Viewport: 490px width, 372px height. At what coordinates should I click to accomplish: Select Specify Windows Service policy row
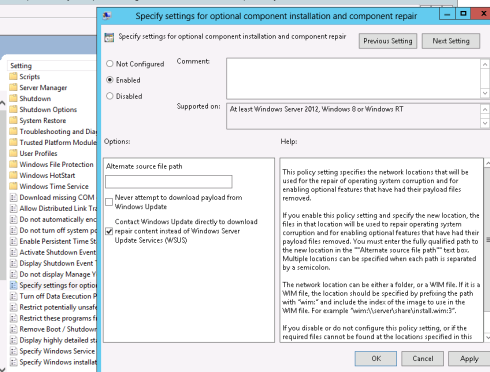[x=53, y=351]
